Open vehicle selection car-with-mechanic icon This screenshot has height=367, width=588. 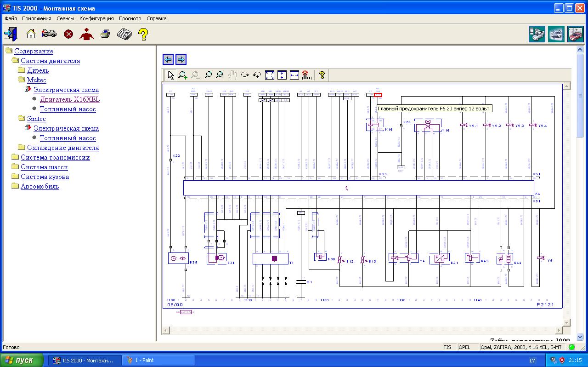click(49, 34)
